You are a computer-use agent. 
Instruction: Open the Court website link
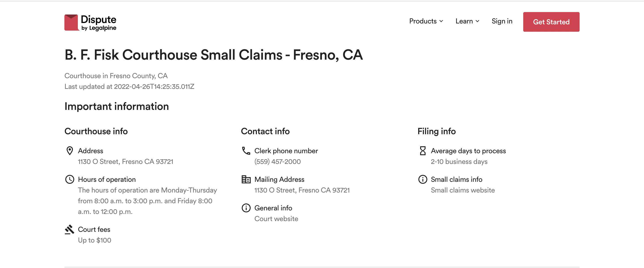coord(276,219)
